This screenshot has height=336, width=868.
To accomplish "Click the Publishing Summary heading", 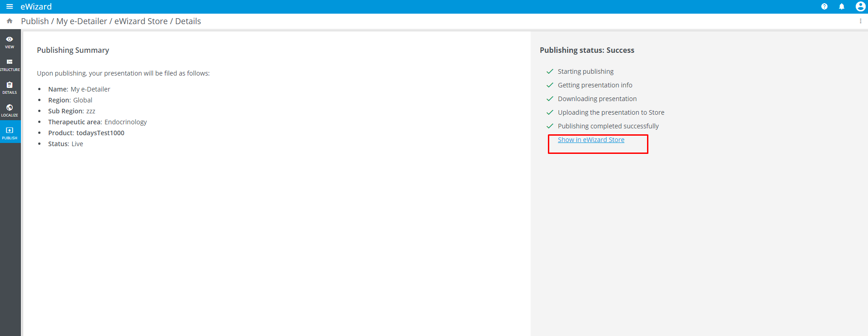I will (x=73, y=50).
